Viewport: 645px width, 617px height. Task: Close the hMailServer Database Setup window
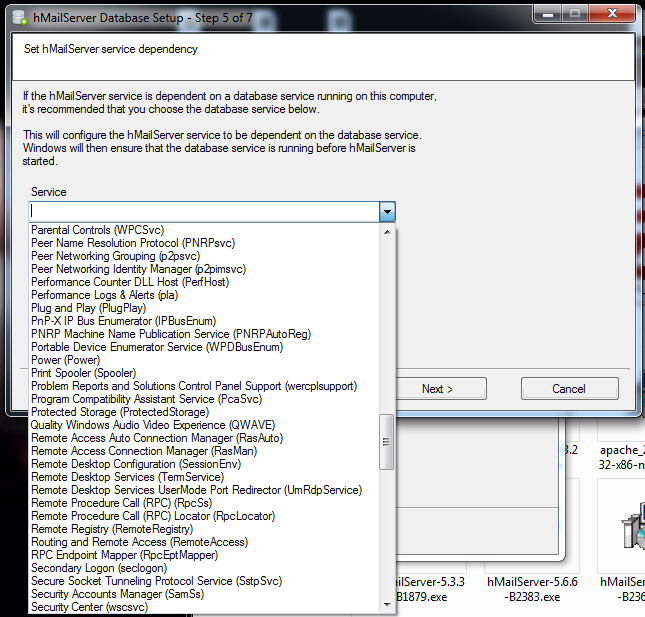613,14
